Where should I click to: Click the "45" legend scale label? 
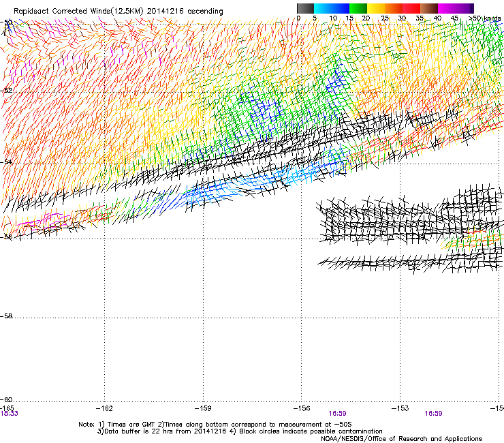pos(454,18)
